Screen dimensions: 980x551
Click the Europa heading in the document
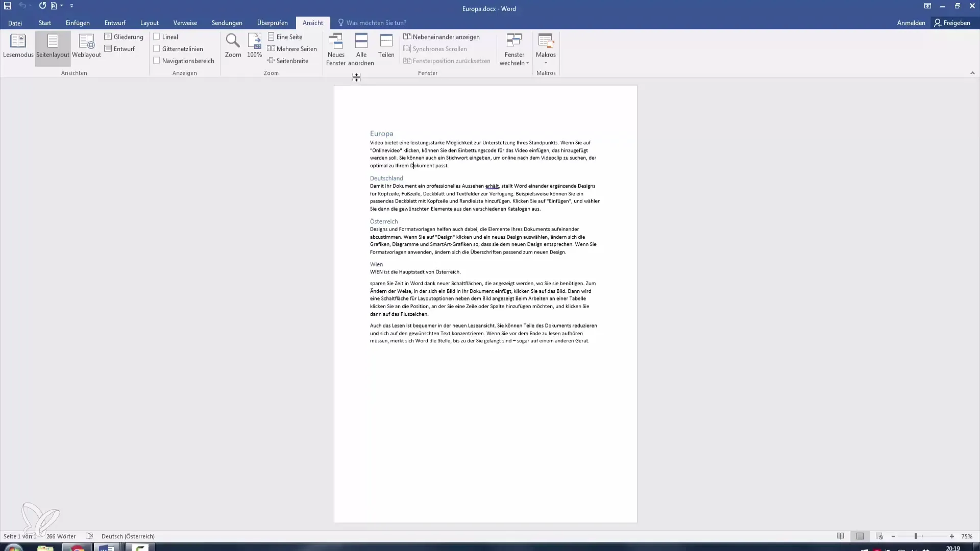tap(381, 134)
